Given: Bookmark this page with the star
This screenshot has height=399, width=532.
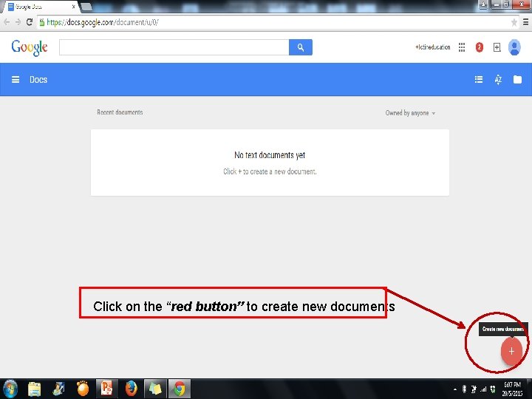Looking at the screenshot, I should [514, 22].
